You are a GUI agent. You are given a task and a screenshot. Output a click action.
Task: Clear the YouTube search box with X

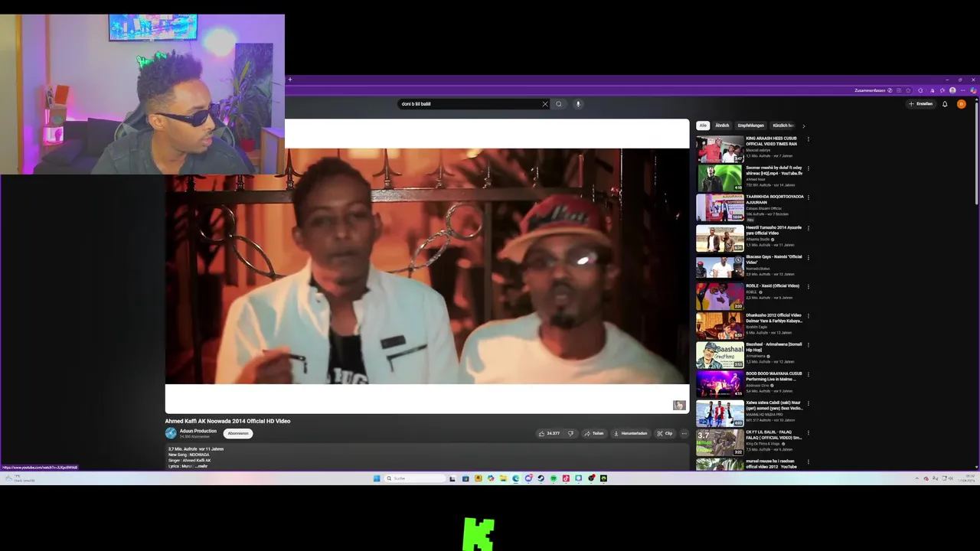545,104
